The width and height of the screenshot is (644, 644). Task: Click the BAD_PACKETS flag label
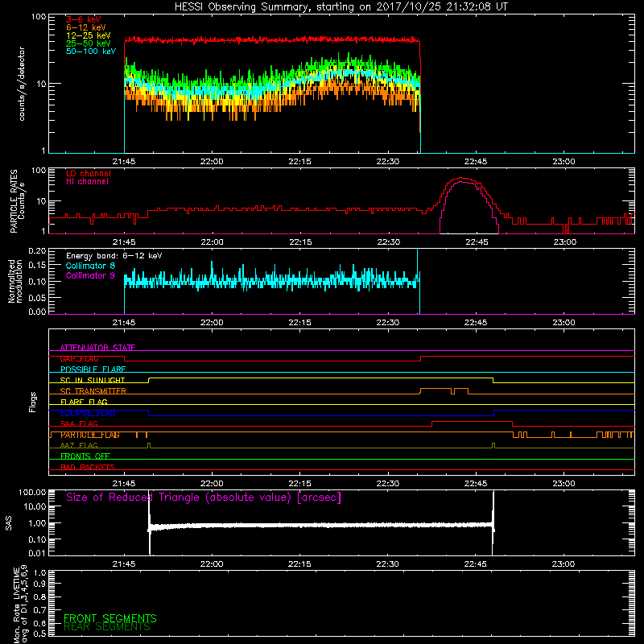87,467
